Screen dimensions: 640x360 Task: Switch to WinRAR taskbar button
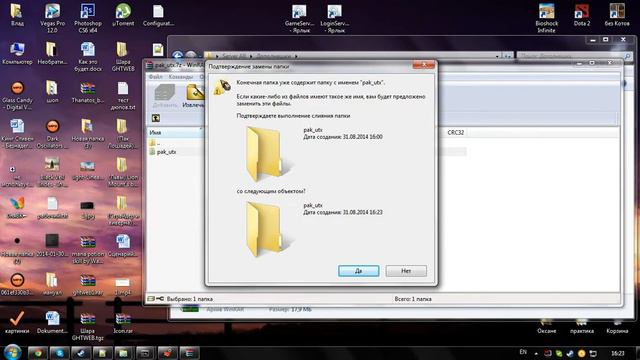point(189,353)
